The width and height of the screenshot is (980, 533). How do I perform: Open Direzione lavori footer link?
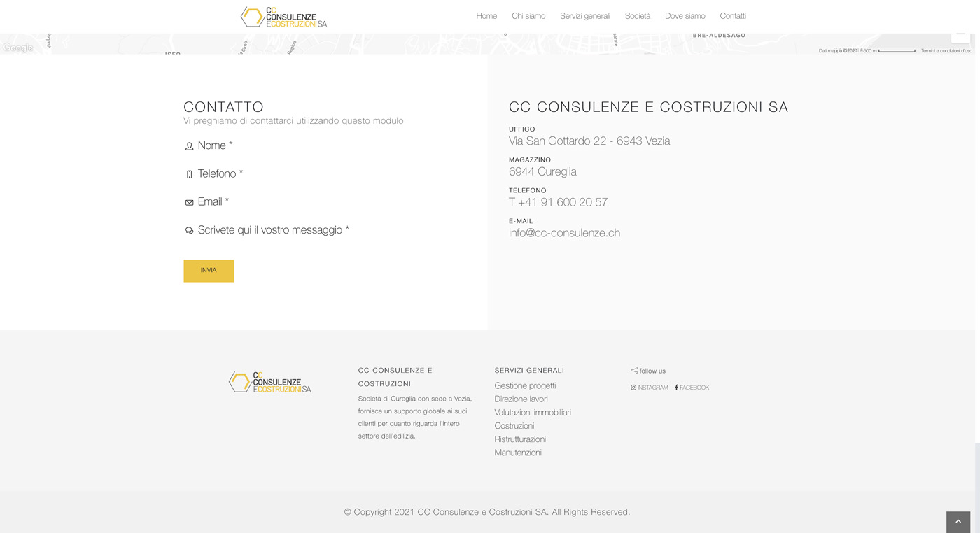tap(521, 399)
